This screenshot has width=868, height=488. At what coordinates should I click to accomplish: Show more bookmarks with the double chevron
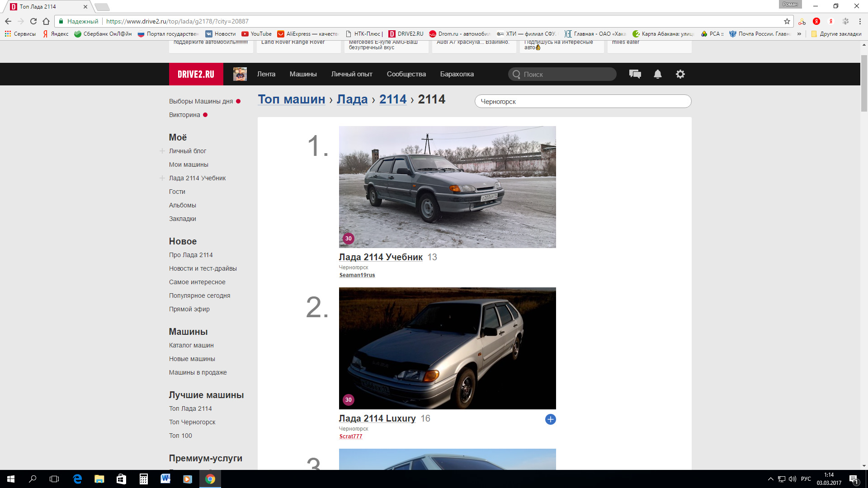(x=799, y=34)
